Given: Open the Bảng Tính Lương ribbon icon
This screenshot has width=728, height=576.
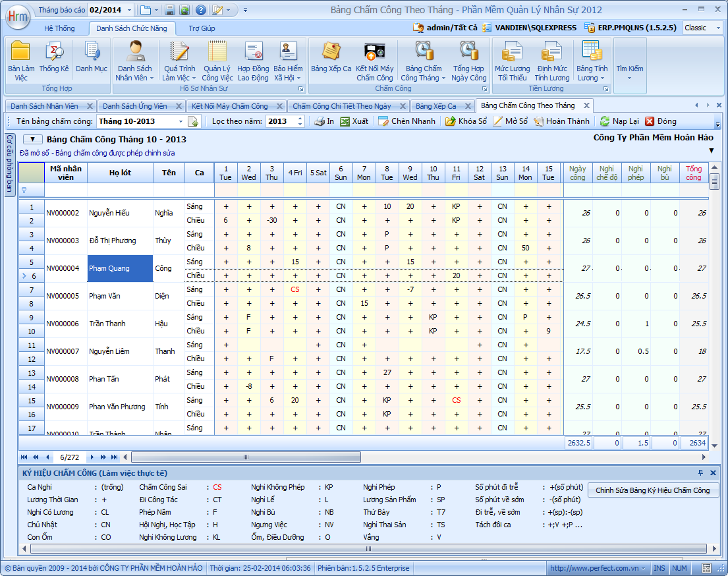Looking at the screenshot, I should pos(592,61).
